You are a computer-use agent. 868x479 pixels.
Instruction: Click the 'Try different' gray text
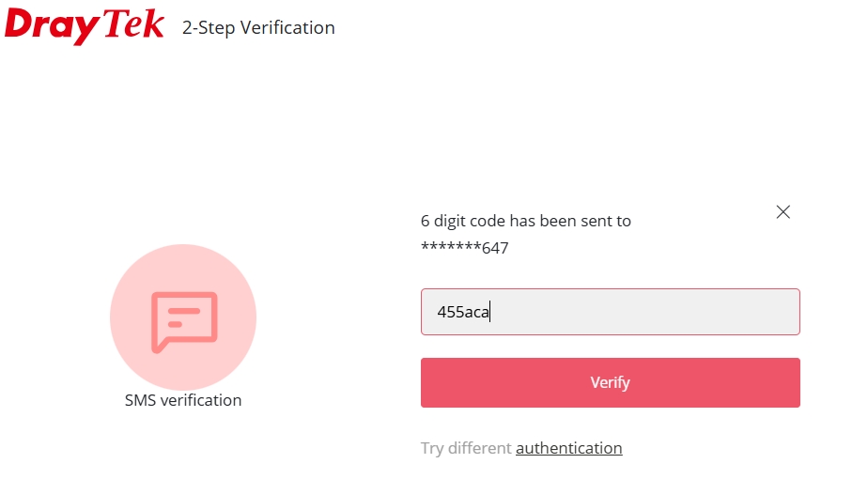[466, 448]
